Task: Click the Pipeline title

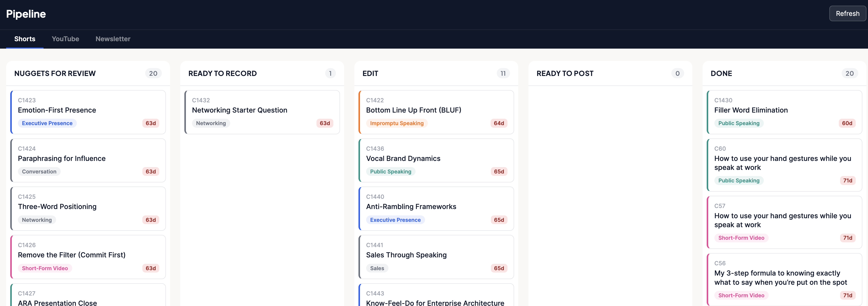Action: tap(26, 14)
